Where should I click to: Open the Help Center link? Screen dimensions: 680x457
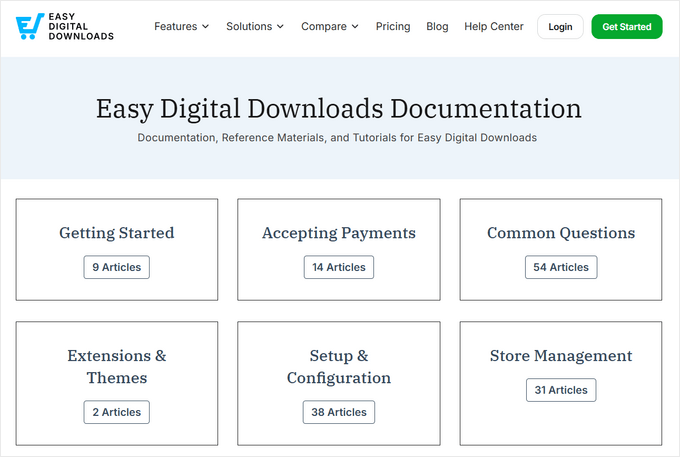coord(494,26)
